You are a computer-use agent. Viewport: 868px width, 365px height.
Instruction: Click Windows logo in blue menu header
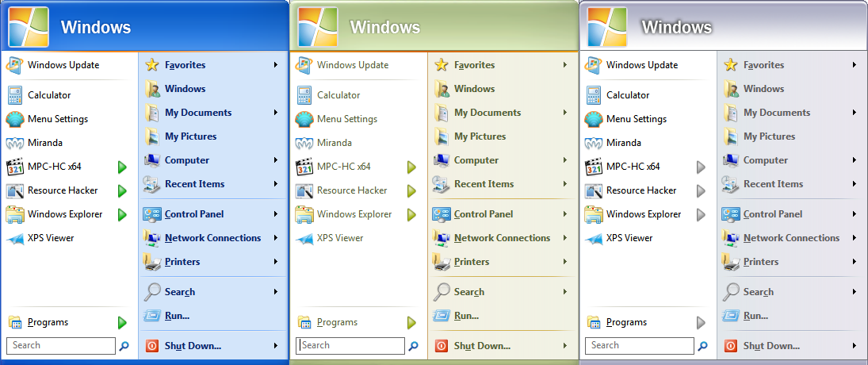click(x=29, y=27)
